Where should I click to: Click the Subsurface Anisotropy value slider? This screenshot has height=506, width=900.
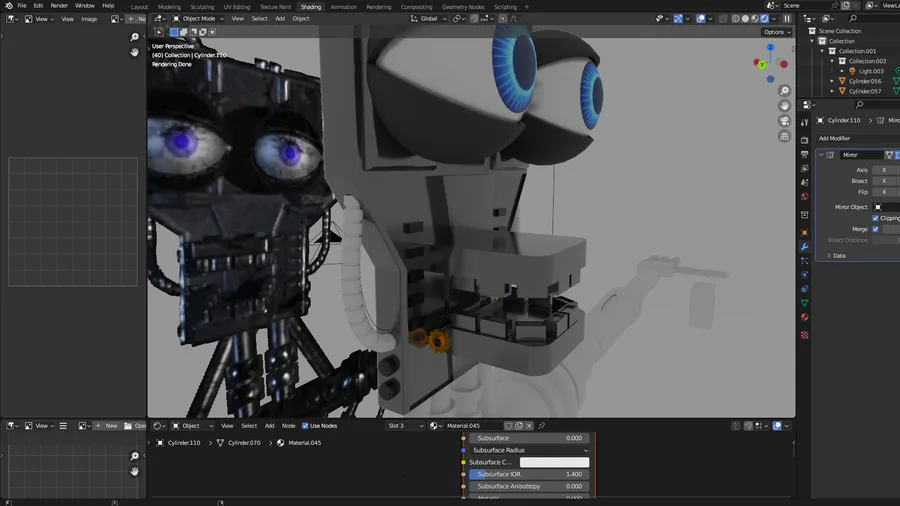[529, 486]
